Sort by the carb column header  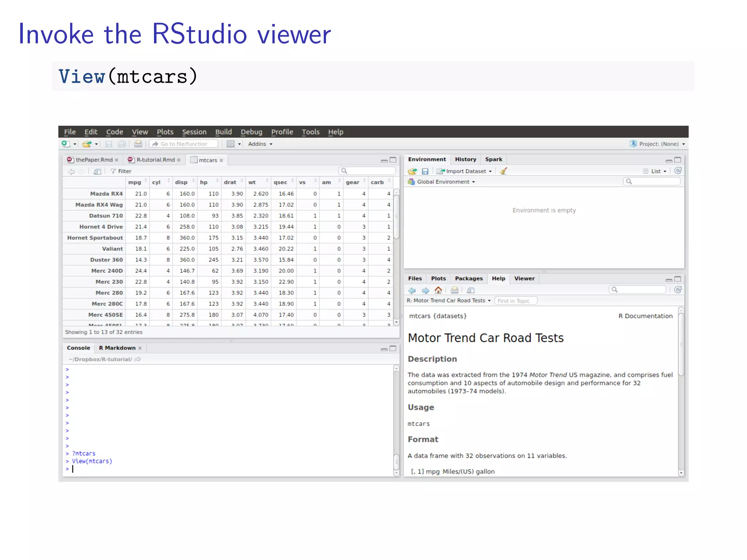[x=380, y=182]
